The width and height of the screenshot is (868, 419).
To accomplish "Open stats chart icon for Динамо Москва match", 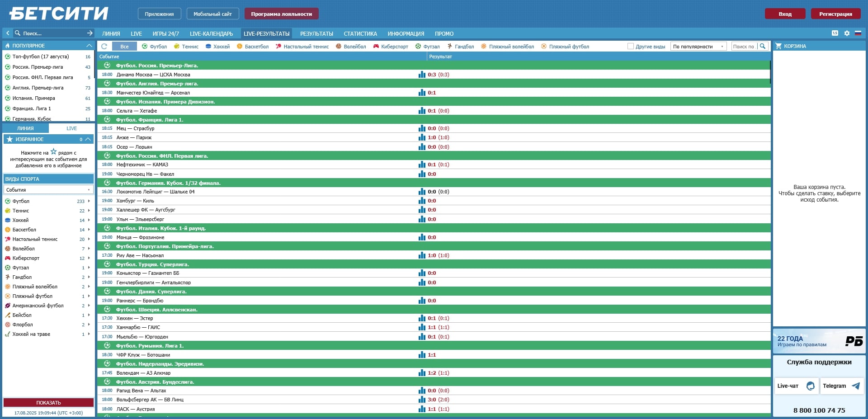I will coord(422,75).
